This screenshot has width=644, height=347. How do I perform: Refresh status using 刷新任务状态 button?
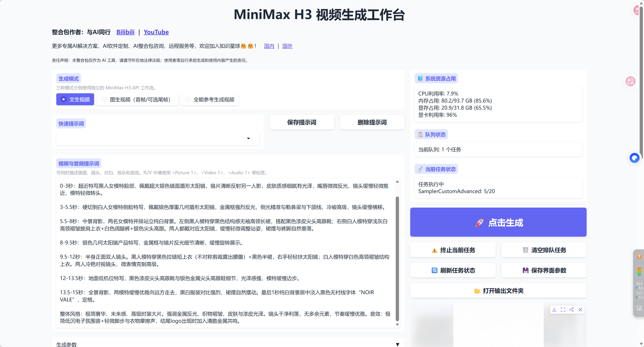453,270
